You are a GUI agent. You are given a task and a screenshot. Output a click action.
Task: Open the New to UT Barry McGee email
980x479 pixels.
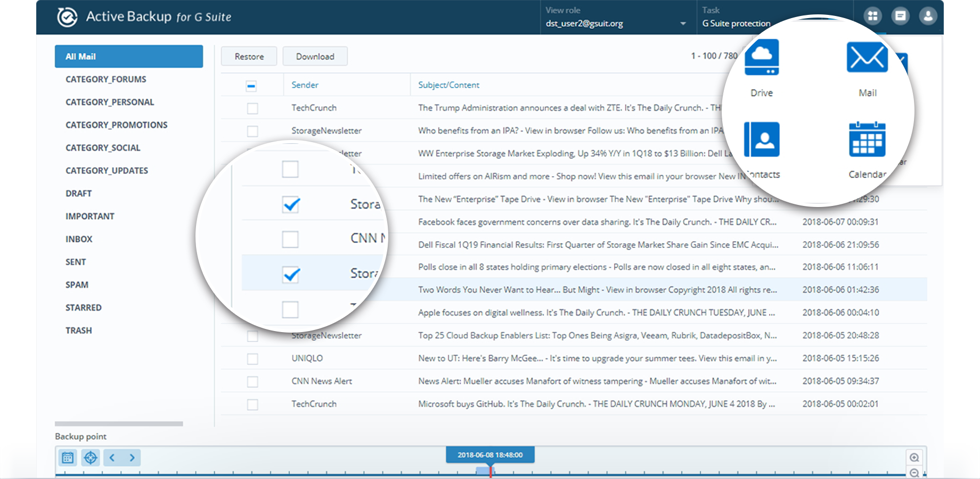[x=598, y=359]
